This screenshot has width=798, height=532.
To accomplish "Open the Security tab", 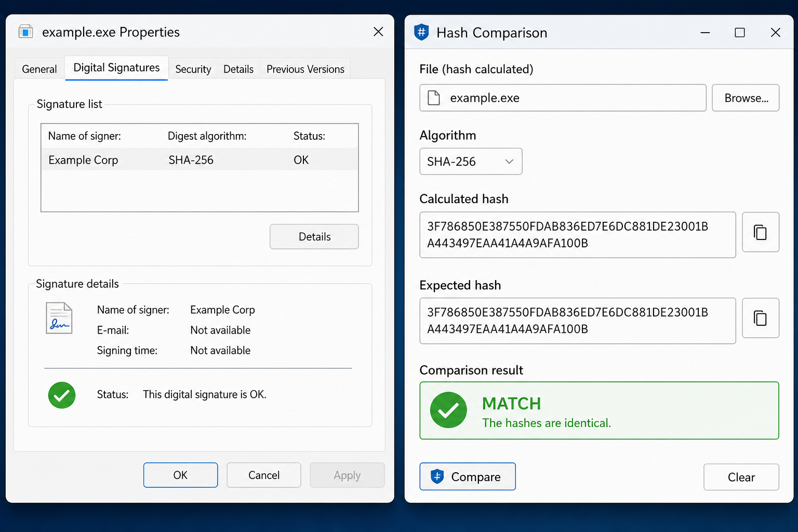I will pyautogui.click(x=193, y=69).
